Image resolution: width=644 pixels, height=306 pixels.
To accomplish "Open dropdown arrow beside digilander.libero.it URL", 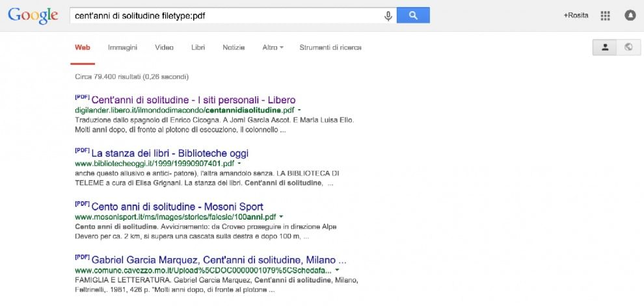I will (299, 110).
